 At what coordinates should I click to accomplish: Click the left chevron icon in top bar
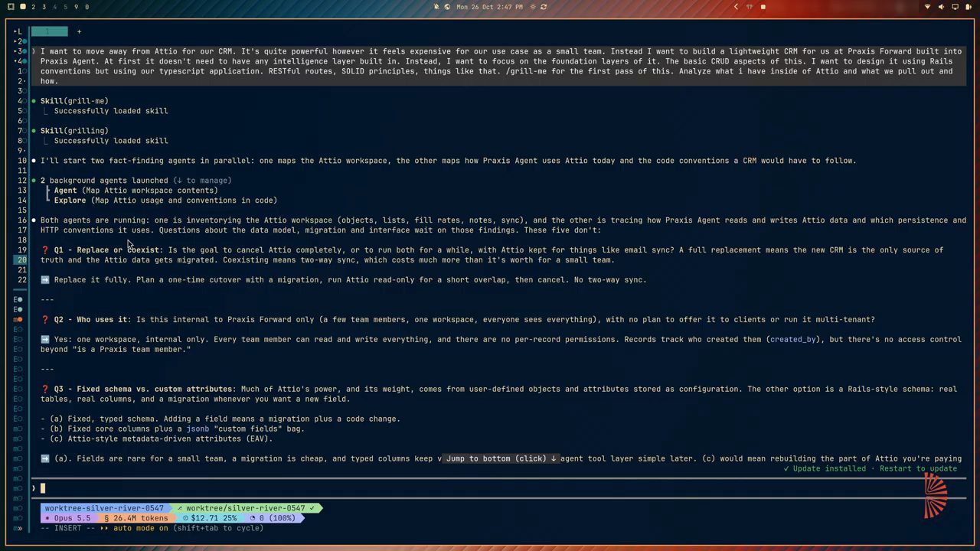(736, 7)
